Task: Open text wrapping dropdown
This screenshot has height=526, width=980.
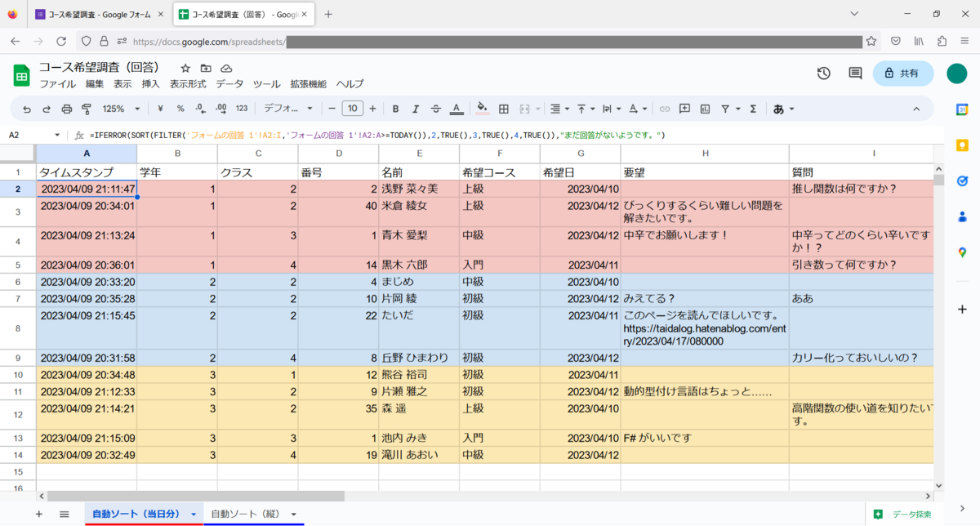Action: 612,109
